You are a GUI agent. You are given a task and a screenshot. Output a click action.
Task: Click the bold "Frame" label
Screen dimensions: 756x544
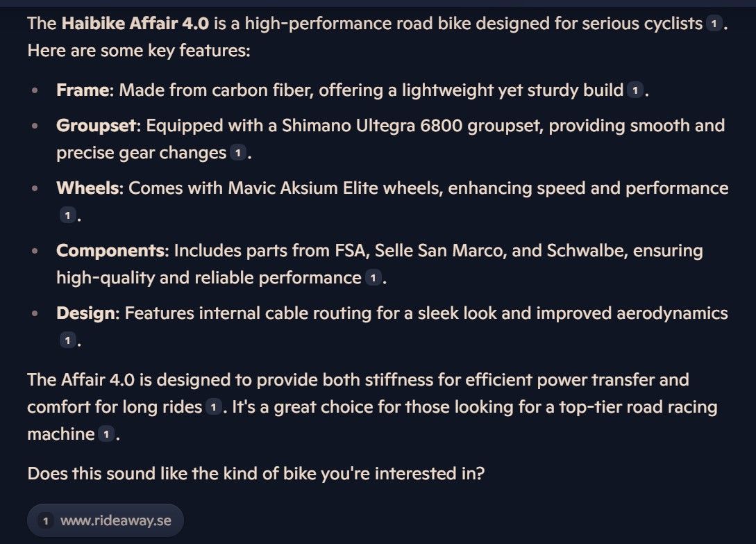pyautogui.click(x=83, y=90)
